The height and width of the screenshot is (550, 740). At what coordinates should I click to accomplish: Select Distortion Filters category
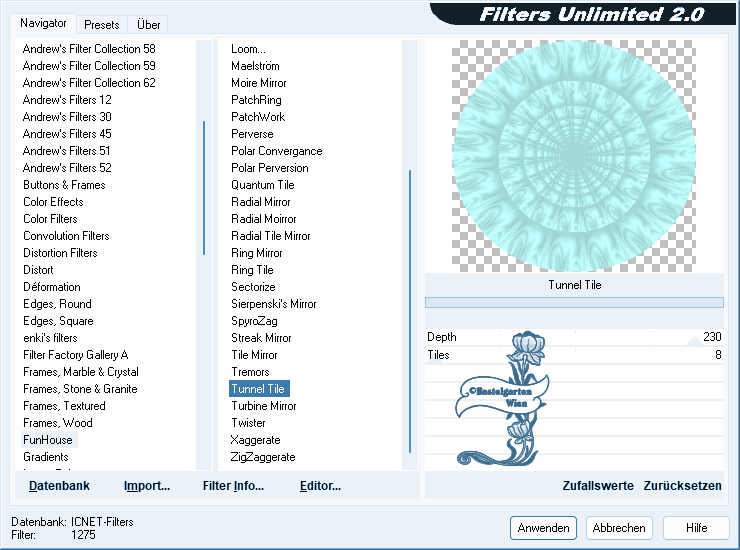click(x=60, y=253)
